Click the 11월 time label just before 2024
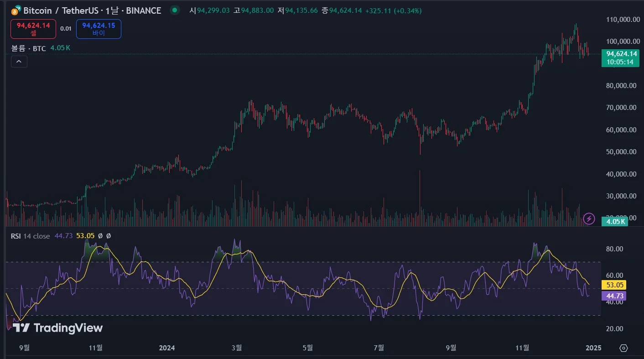Image resolution: width=644 pixels, height=359 pixels. point(96,348)
